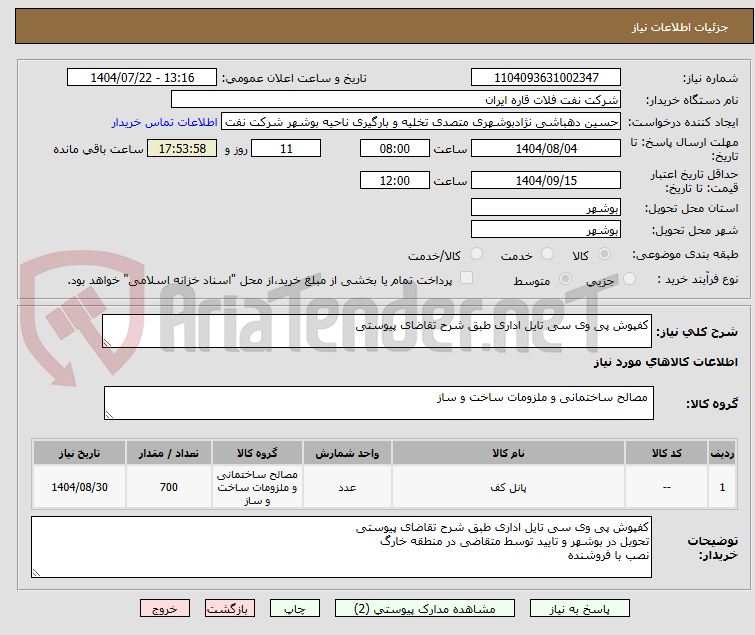The height and width of the screenshot is (635, 755).
Task: Click the general description resize grip
Action: tap(107, 343)
